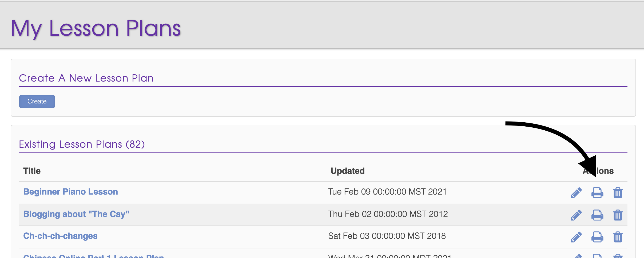The image size is (644, 258).
Task: Edit the Ch-ch-ch-changes lesson plan
Action: click(x=576, y=237)
